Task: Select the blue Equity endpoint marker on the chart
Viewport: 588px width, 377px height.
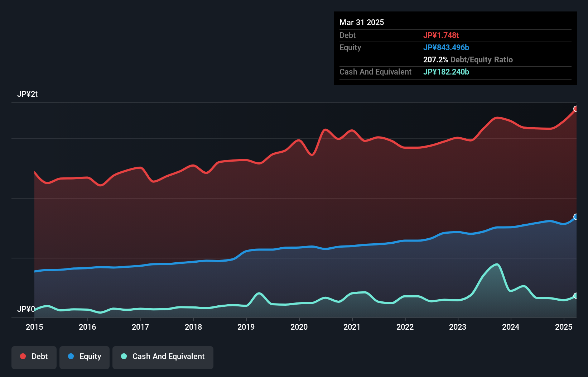Action: point(576,216)
